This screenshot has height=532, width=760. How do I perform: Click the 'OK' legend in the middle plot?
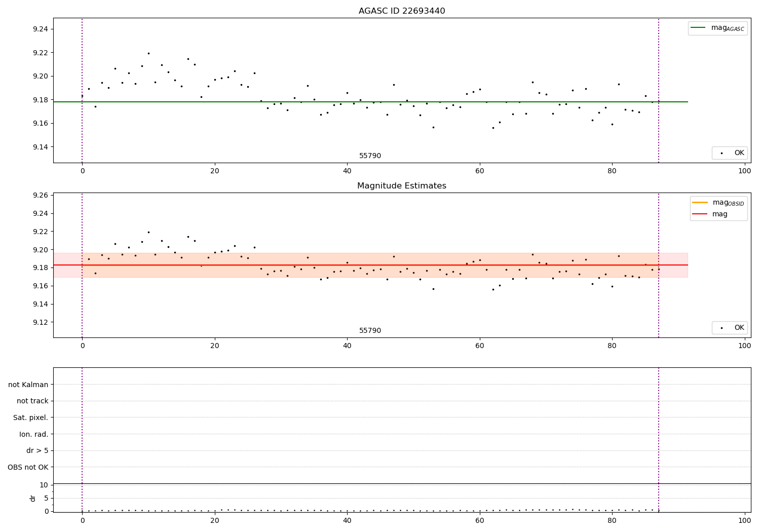coord(730,328)
